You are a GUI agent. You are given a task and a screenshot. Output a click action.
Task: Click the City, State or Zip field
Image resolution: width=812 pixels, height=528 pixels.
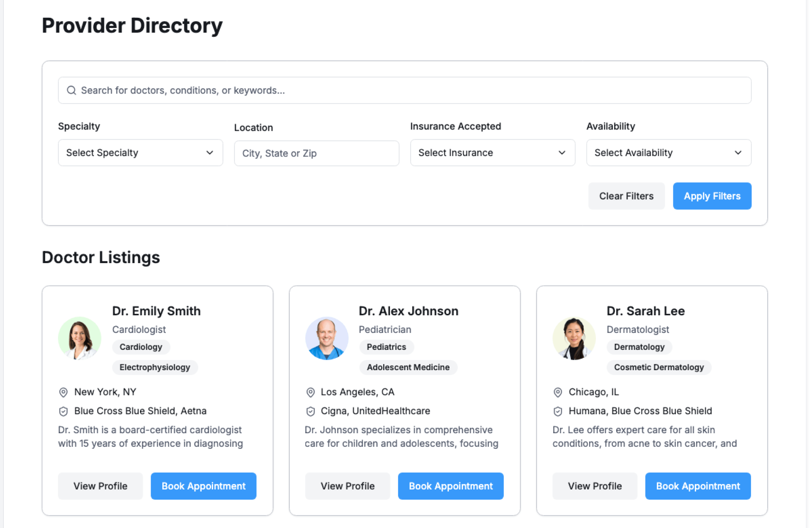[x=316, y=154]
